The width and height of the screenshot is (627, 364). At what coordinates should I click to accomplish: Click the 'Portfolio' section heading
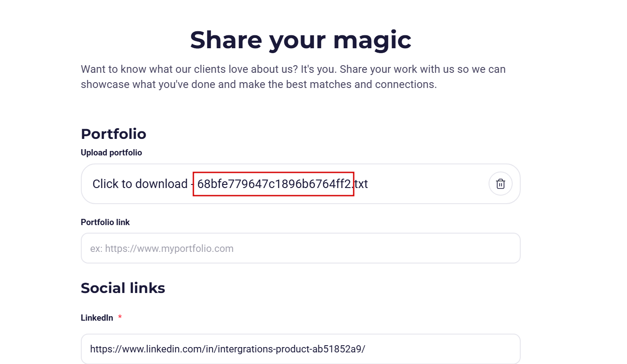click(x=113, y=134)
